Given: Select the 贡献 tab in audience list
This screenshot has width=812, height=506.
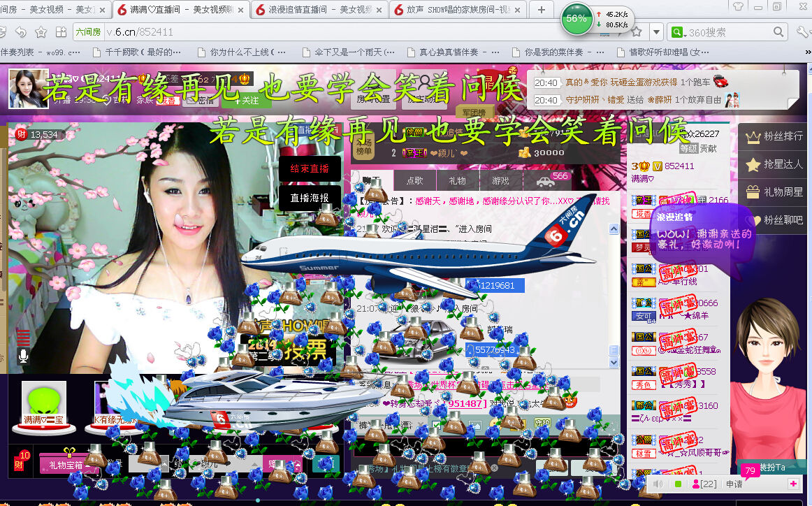Looking at the screenshot, I should pyautogui.click(x=708, y=148).
